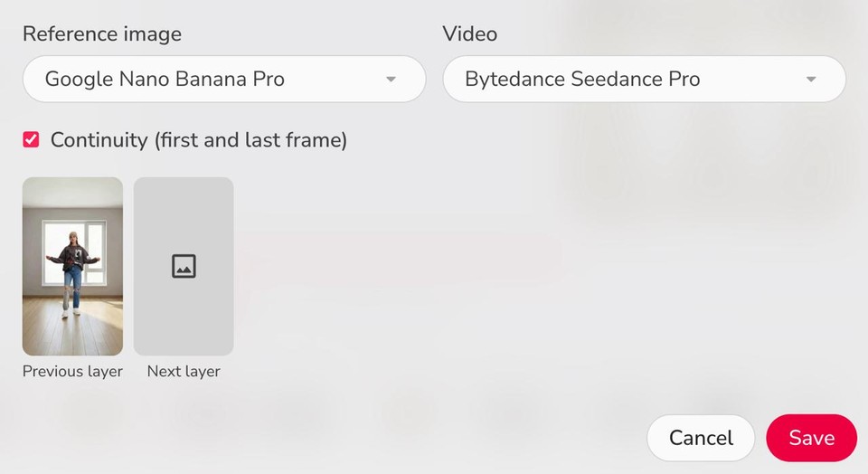
Task: Click the person in the Previous layer image
Action: [72, 267]
